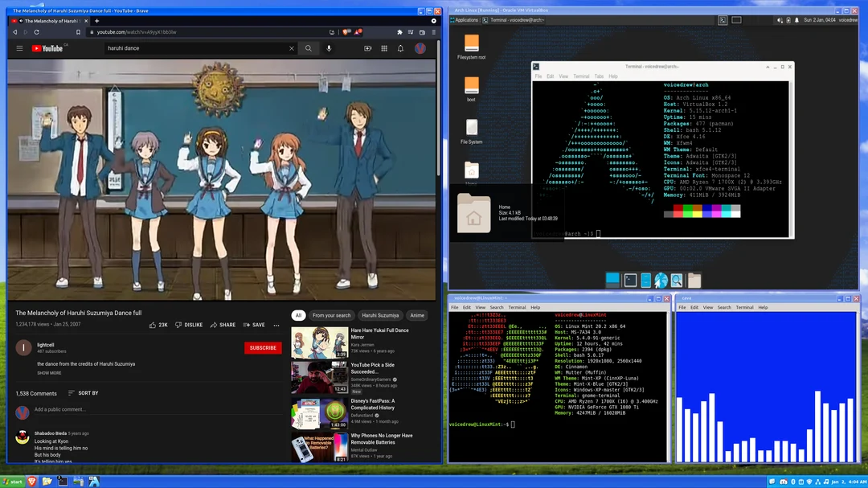Open Application Finder magnifier in the XFCE dock
The image size is (868, 488).
pyautogui.click(x=676, y=279)
